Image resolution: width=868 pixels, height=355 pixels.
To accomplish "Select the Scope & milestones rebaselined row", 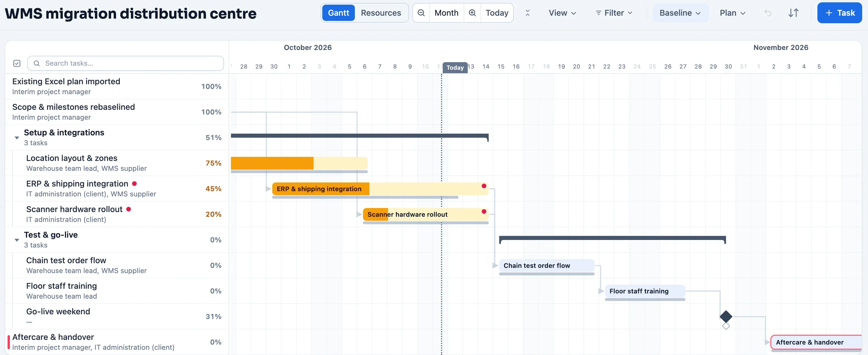I will [117, 112].
